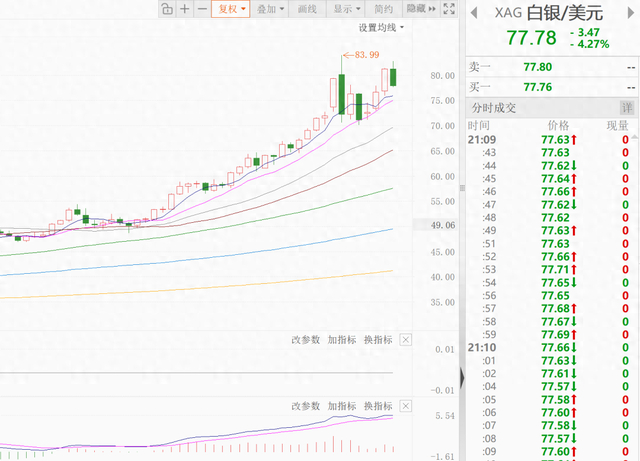Go to previous instrument with left arrow
The width and height of the screenshot is (640, 461).
tap(474, 13)
